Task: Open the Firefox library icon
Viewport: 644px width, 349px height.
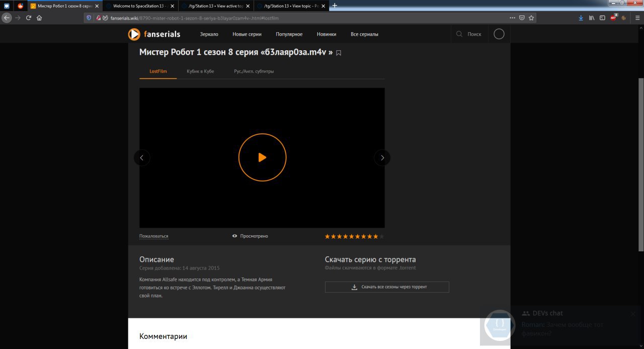Action: [592, 18]
